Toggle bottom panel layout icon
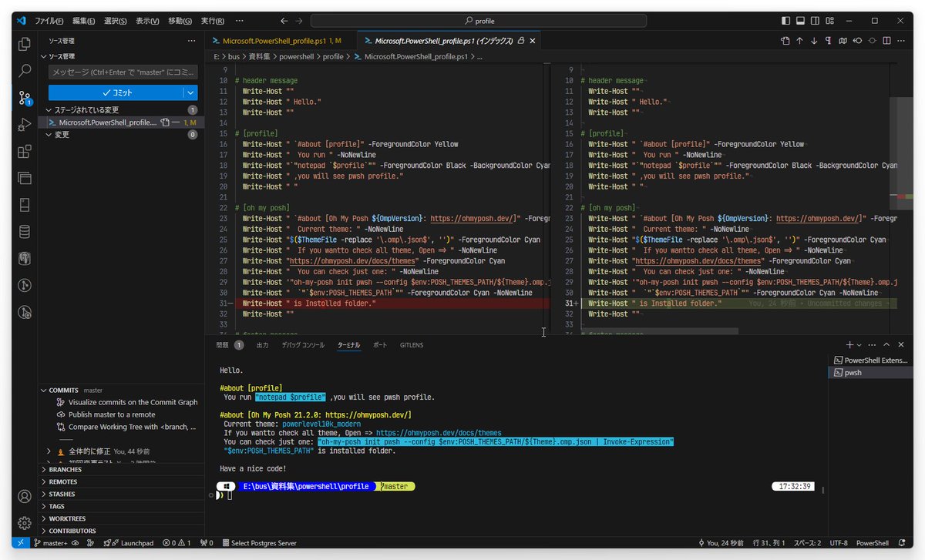The width and height of the screenshot is (925, 560). tap(801, 21)
